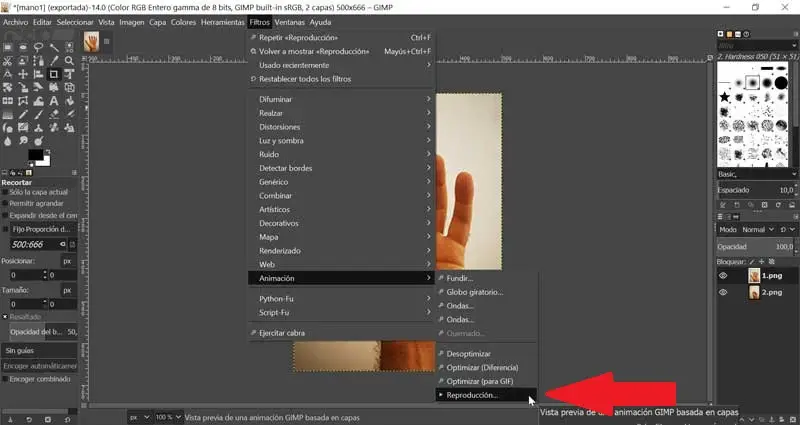Select the Fuzzy Select wand tool
This screenshot has height=425, width=800.
point(54,47)
